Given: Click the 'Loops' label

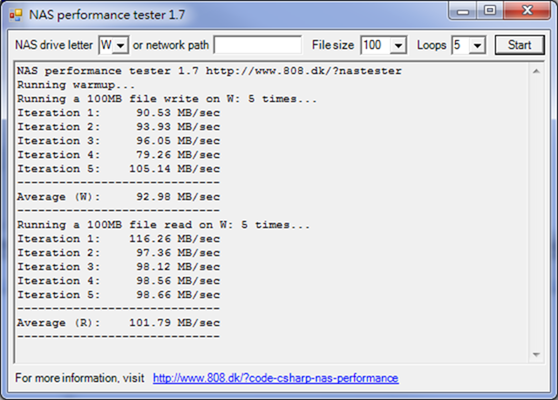Looking at the screenshot, I should pos(431,45).
